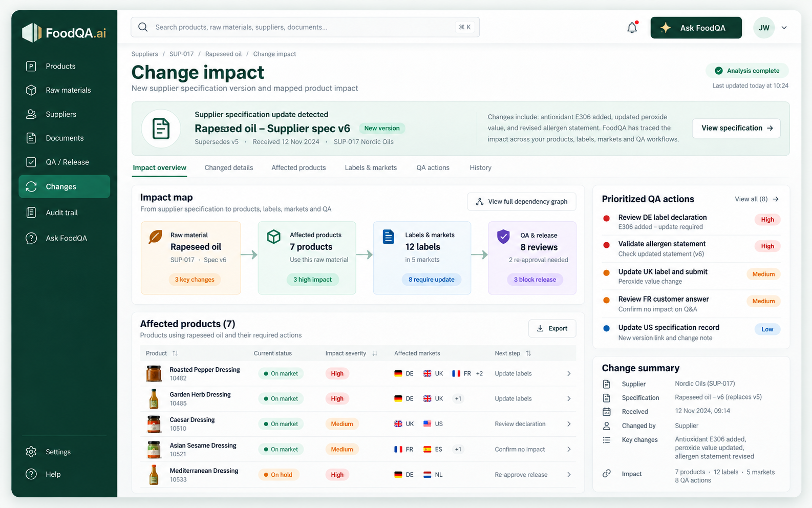Viewport: 812px width, 508px height.
Task: Open the History tab
Action: 481,167
